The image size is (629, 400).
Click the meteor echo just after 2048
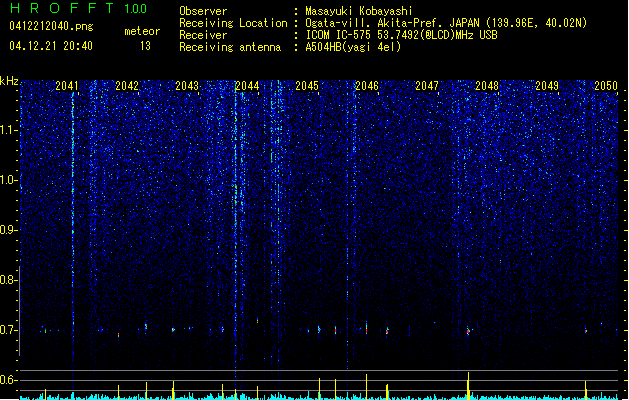click(468, 331)
